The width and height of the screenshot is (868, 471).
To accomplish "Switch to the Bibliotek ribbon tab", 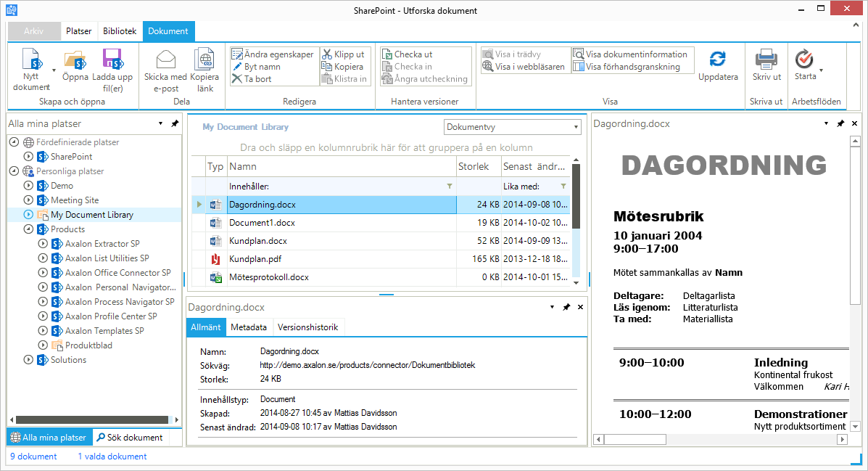I will click(x=120, y=31).
